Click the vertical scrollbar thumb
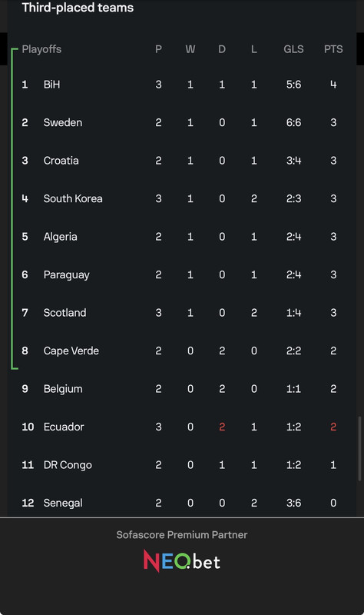Screen dimensions: 364x615 (359, 448)
